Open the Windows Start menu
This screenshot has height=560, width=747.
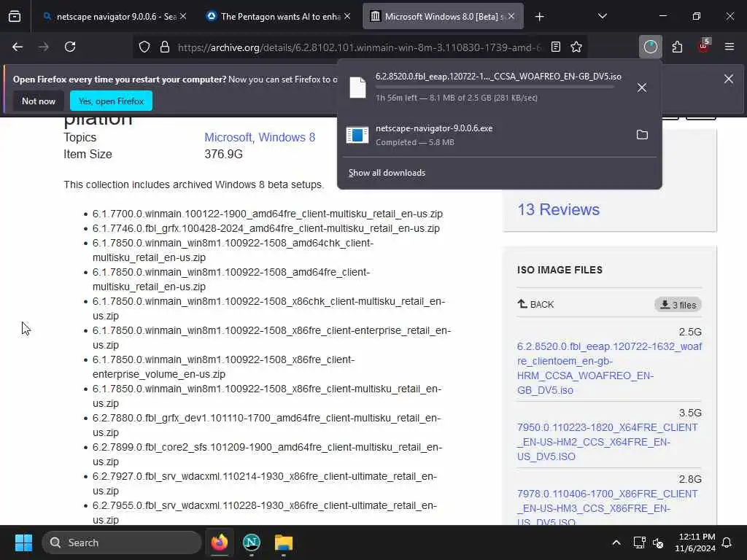tap(23, 542)
